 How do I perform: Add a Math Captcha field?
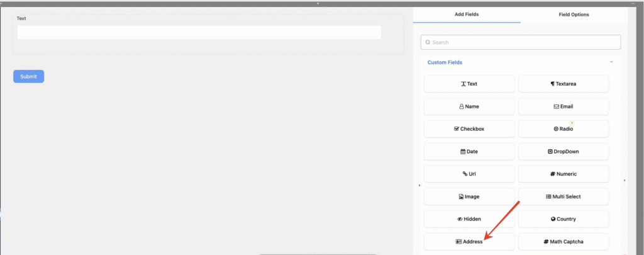[x=563, y=242]
